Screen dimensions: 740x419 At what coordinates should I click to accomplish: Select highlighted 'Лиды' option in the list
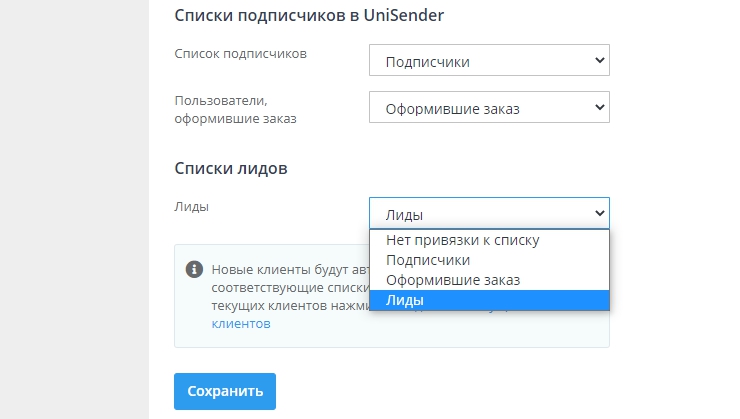[405, 300]
